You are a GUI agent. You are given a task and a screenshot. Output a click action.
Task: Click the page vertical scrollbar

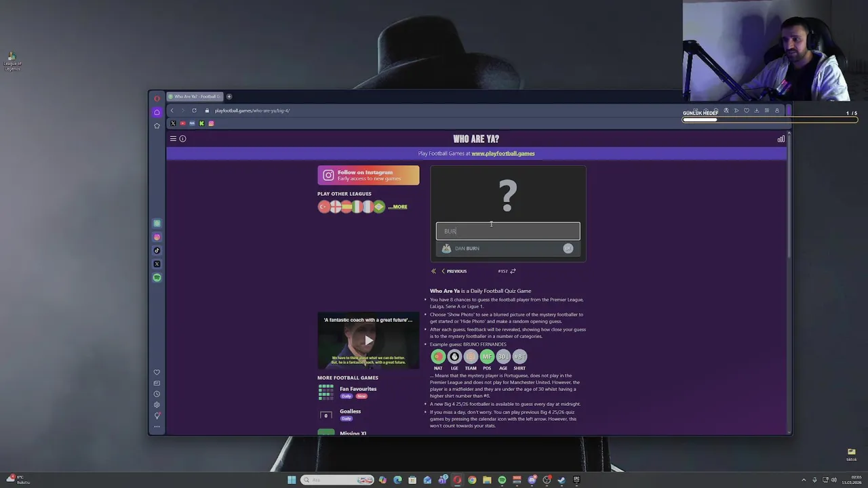pyautogui.click(x=788, y=194)
